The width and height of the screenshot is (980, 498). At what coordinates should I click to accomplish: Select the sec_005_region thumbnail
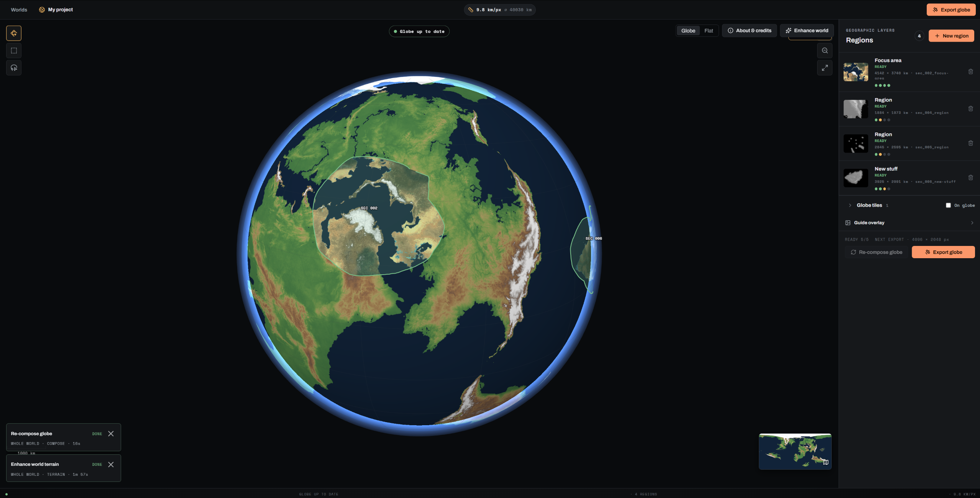[x=856, y=144]
